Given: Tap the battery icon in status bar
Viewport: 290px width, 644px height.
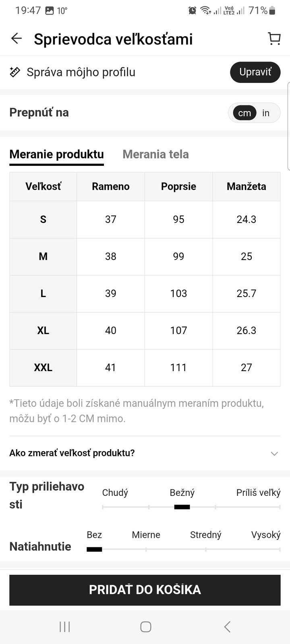Looking at the screenshot, I should pyautogui.click(x=272, y=10).
